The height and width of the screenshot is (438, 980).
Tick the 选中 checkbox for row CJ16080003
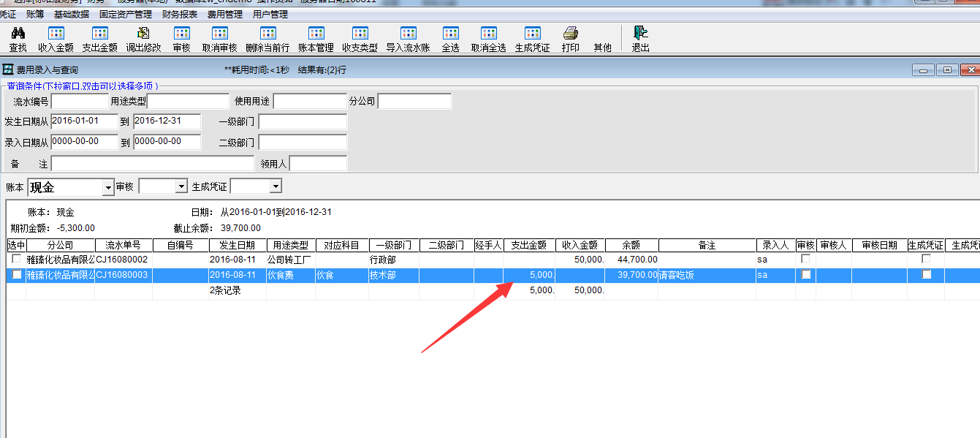[16, 274]
